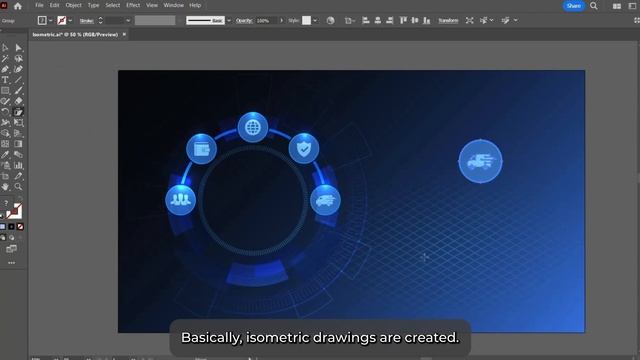640x360 pixels.
Task: Click the stroke weight stepper arrows
Action: click(x=100, y=20)
